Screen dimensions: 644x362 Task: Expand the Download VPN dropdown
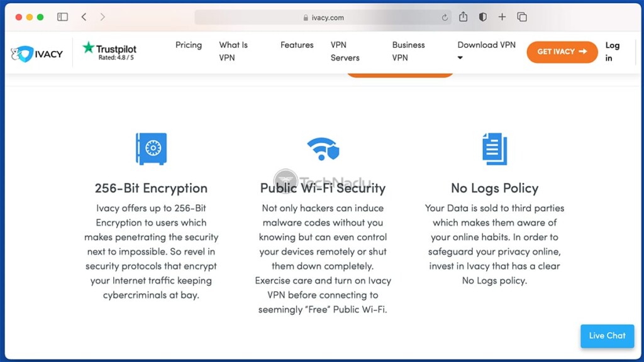tap(486, 50)
